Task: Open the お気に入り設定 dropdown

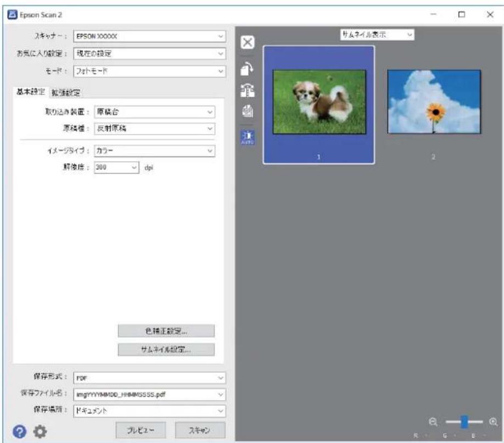Action: pos(149,53)
